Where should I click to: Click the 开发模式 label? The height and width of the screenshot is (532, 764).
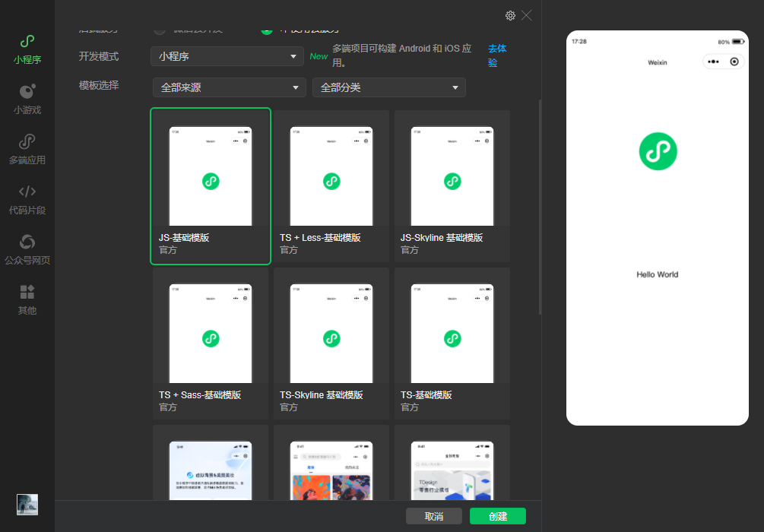[99, 56]
